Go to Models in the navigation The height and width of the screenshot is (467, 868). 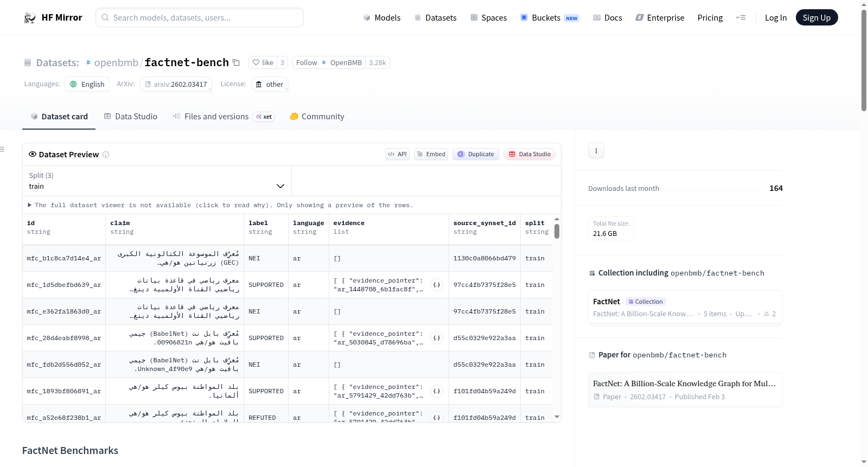[382, 18]
